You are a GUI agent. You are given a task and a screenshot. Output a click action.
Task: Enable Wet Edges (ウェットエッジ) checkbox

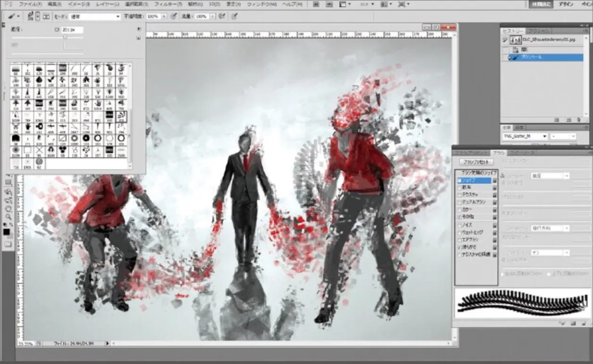(x=459, y=232)
